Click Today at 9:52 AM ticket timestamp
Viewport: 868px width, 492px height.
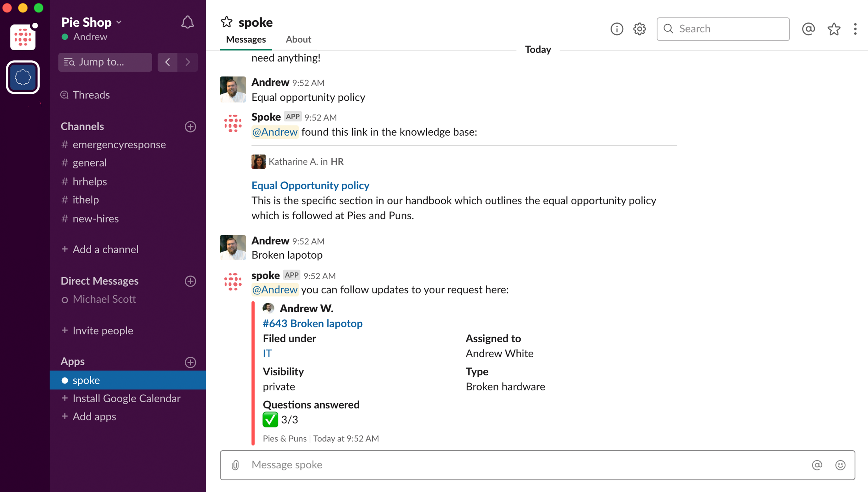click(x=346, y=439)
